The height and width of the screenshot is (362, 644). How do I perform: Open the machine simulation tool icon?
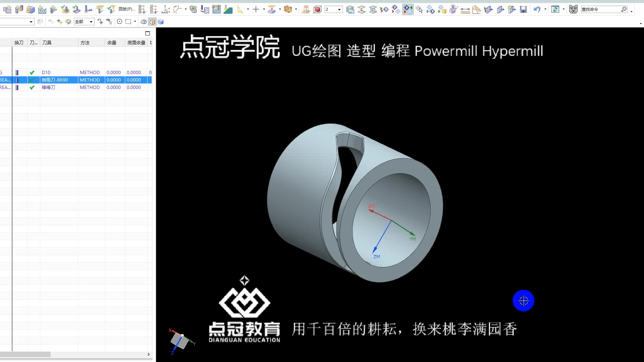click(88, 9)
